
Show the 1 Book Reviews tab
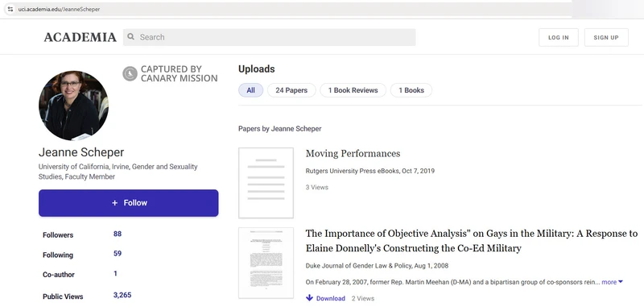[353, 90]
